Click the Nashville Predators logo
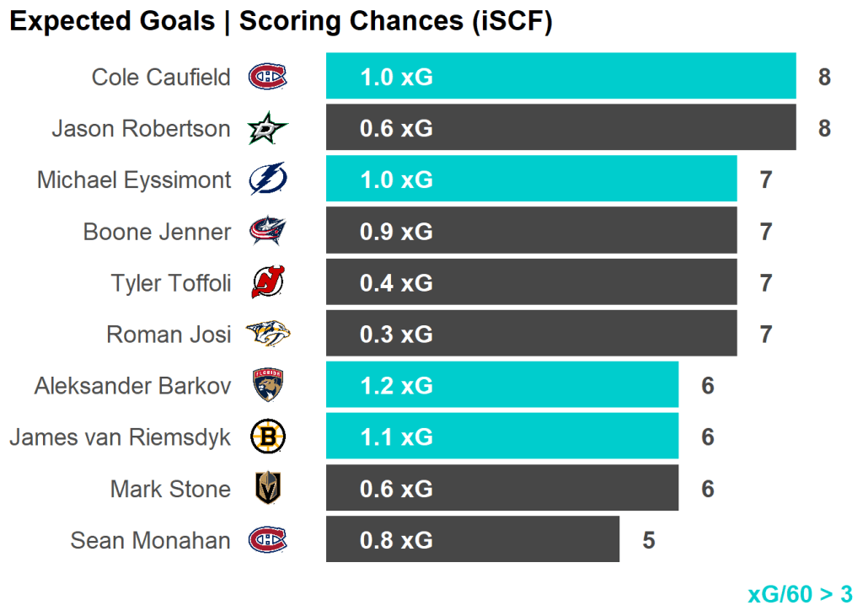The height and width of the screenshot is (616, 863). click(267, 335)
